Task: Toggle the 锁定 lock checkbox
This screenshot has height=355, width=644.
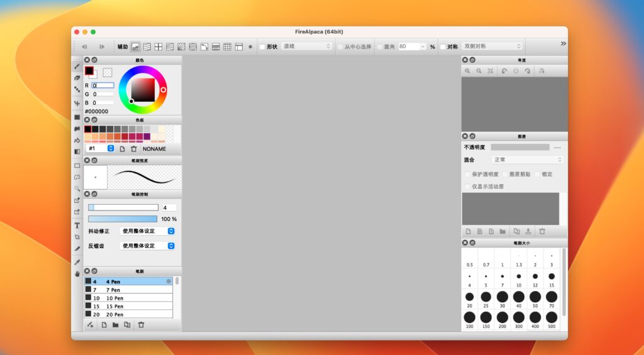Action: 538,175
